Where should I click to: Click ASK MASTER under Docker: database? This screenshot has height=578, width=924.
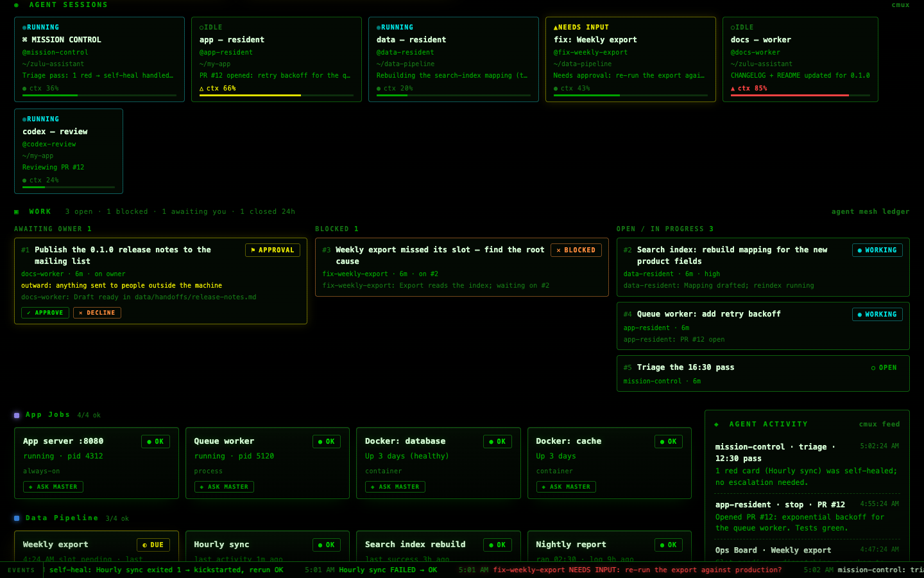tap(395, 487)
